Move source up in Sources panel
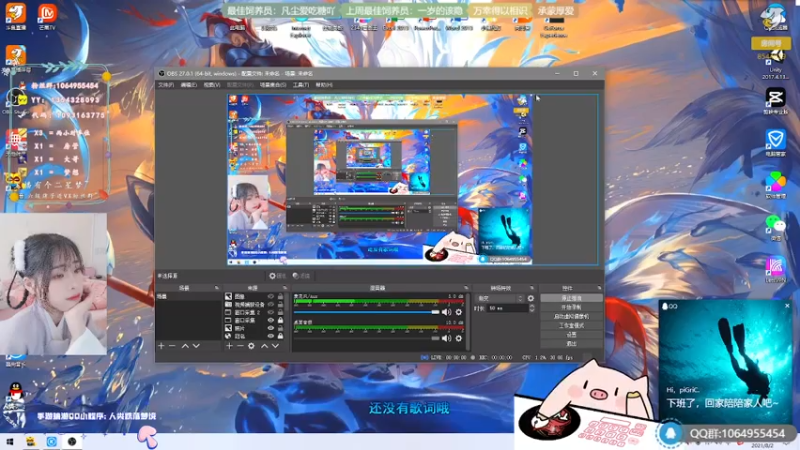This screenshot has width=800, height=450. click(264, 346)
